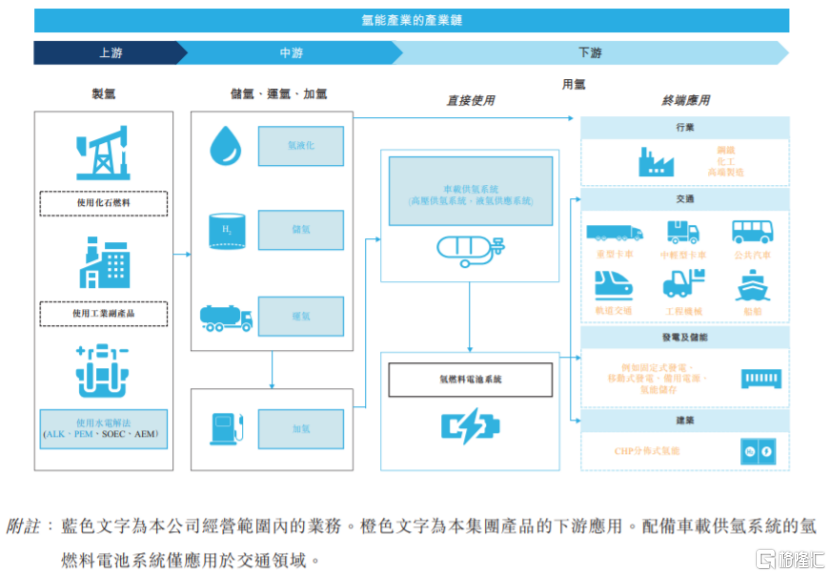This screenshot has width=831, height=576.
Task: Click the 運氫 box
Action: coord(301,316)
